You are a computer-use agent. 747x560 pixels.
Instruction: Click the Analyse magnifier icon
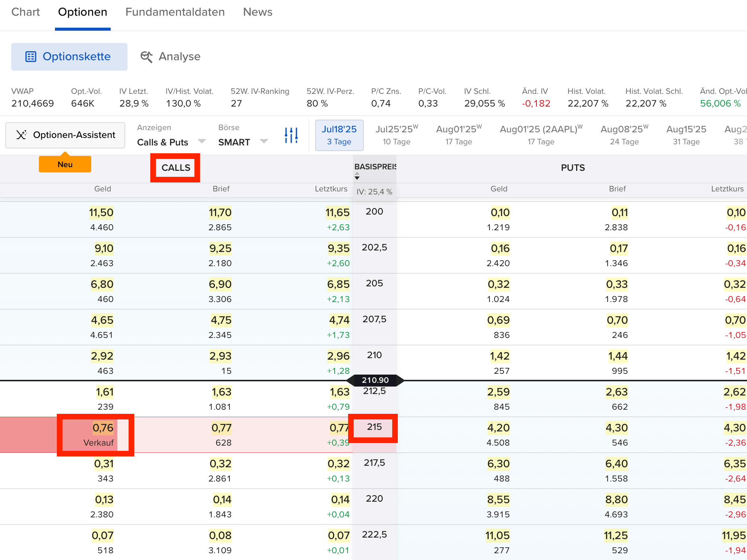tap(146, 57)
